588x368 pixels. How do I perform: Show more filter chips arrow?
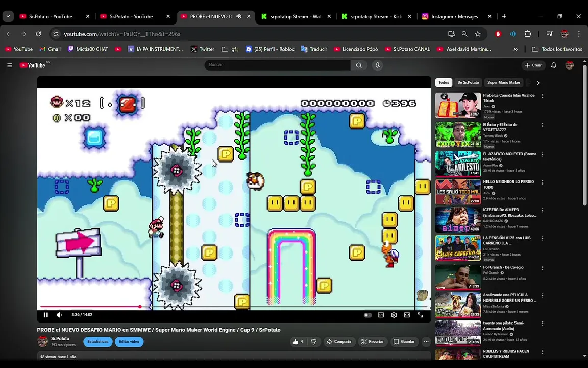pyautogui.click(x=538, y=83)
